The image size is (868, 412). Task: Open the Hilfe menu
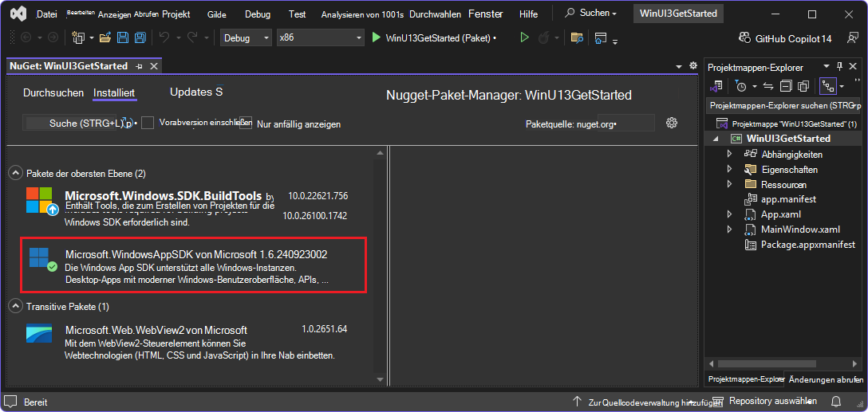pos(529,14)
